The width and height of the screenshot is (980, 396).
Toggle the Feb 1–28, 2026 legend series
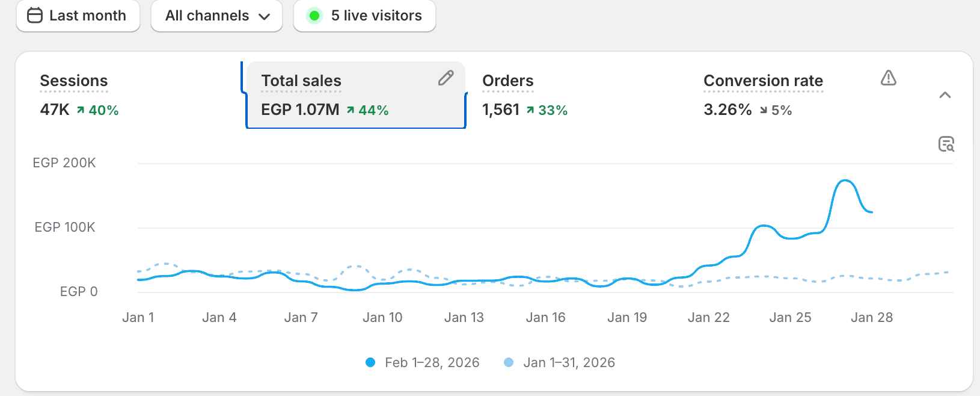click(x=423, y=362)
